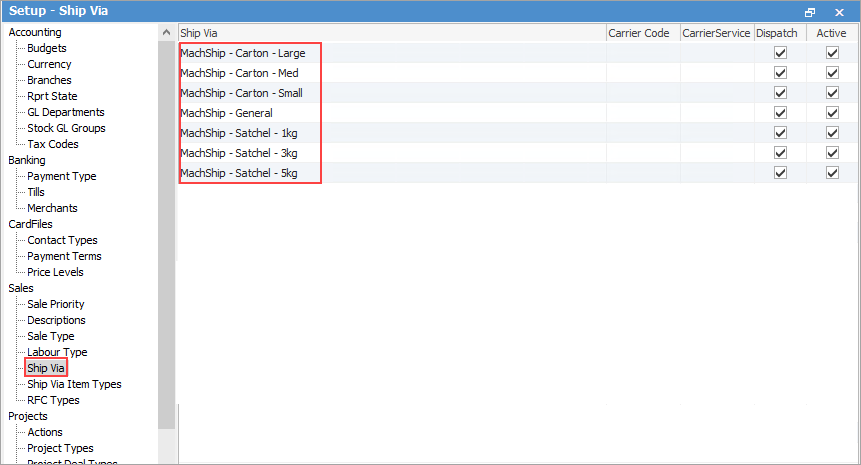Sort by the Carrier Code column header
Image resolution: width=861 pixels, height=465 pixels.
643,33
